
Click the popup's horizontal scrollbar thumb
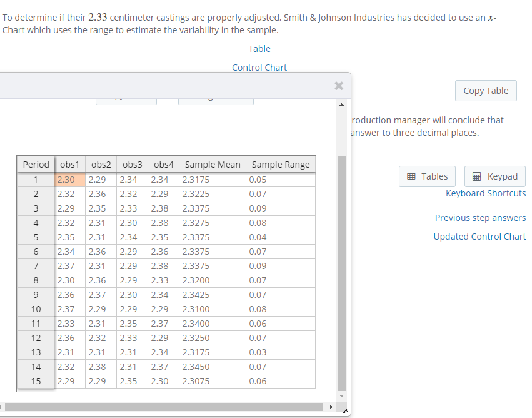[x=164, y=407]
